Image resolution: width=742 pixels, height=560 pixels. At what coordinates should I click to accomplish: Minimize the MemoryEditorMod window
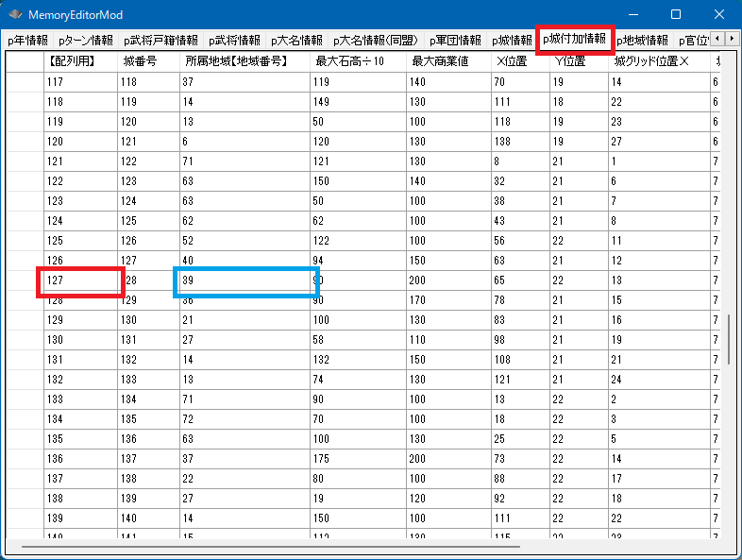click(632, 15)
